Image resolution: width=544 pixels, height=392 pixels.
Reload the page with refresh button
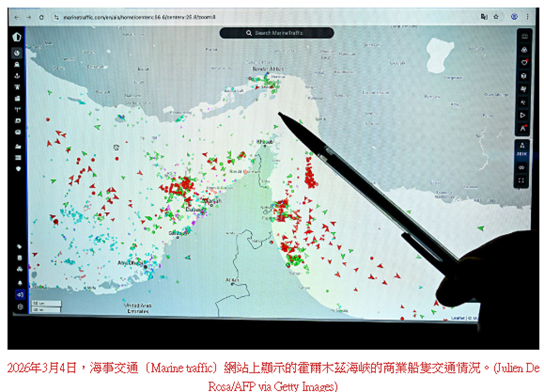(42, 17)
